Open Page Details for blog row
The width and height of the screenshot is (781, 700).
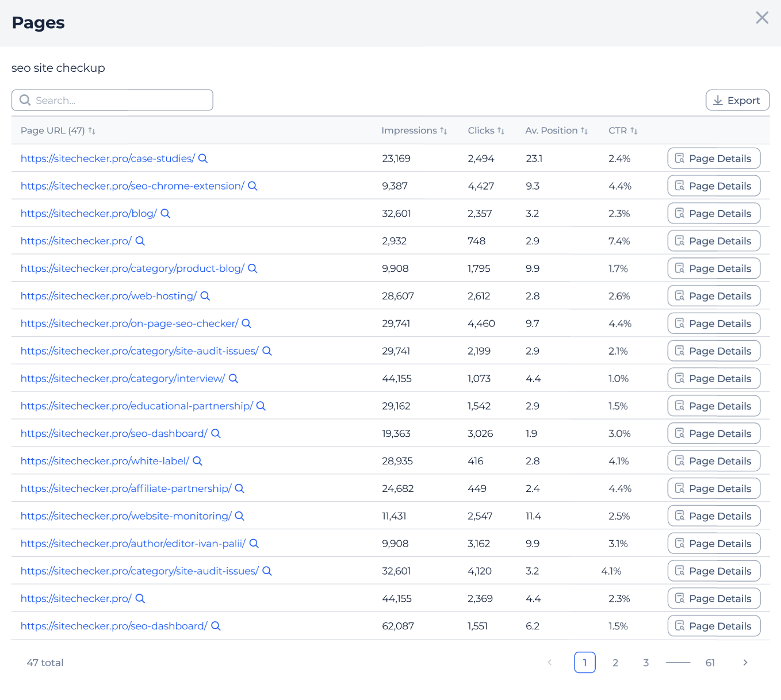click(x=714, y=214)
